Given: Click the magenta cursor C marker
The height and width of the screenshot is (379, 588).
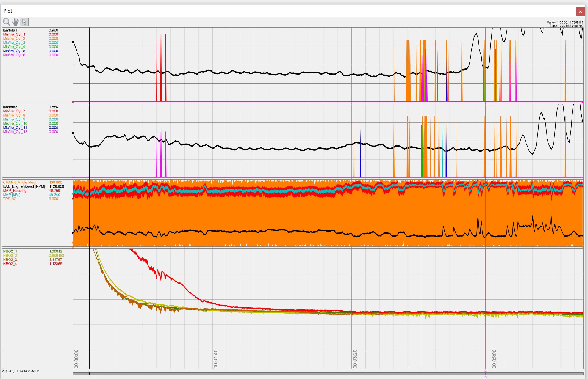Looking at the screenshot, I should (486, 371).
